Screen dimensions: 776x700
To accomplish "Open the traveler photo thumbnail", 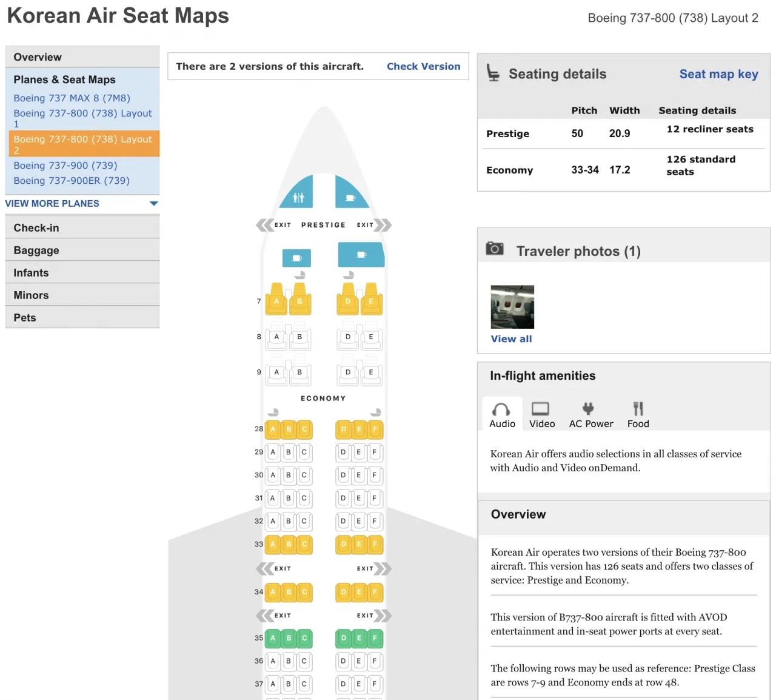I will (512, 307).
